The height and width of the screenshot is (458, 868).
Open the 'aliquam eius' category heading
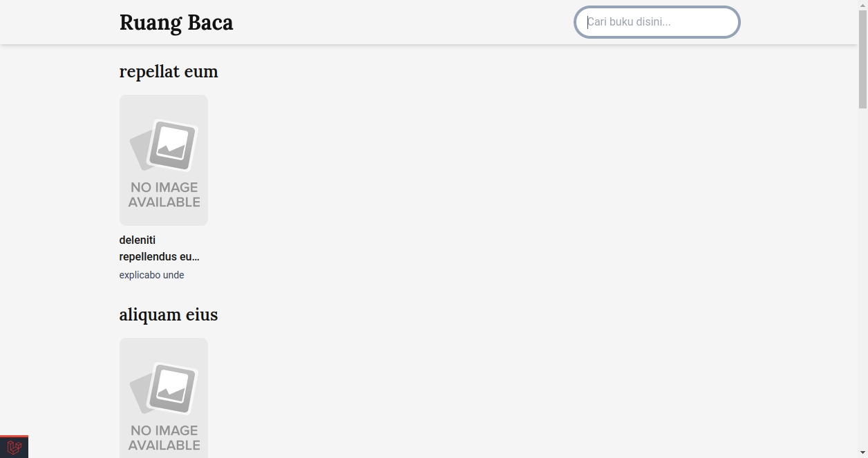(x=169, y=314)
